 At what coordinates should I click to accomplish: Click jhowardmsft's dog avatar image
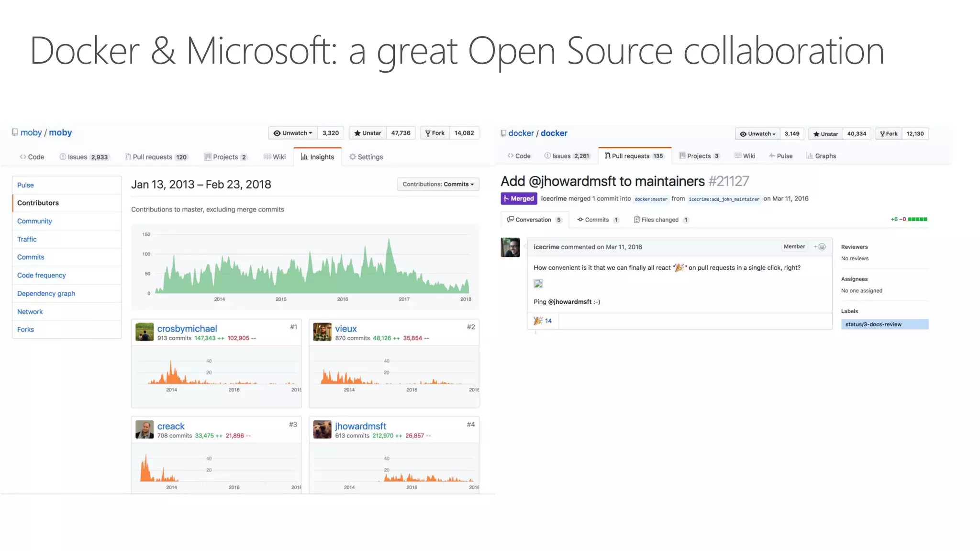coord(322,430)
